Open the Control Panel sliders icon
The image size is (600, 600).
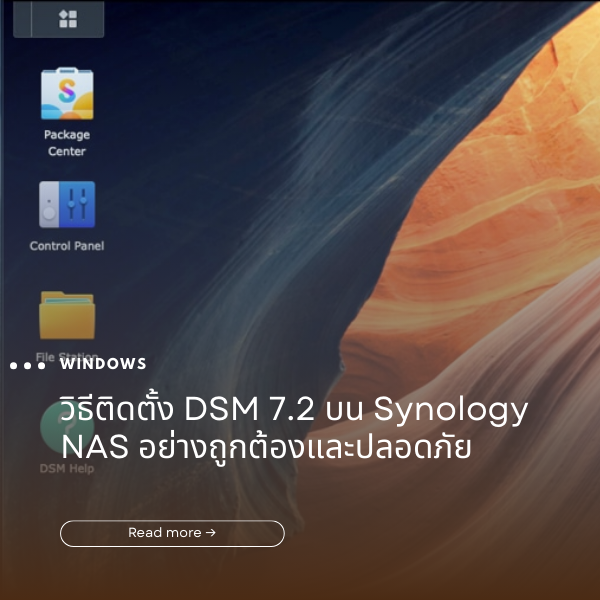[67, 204]
